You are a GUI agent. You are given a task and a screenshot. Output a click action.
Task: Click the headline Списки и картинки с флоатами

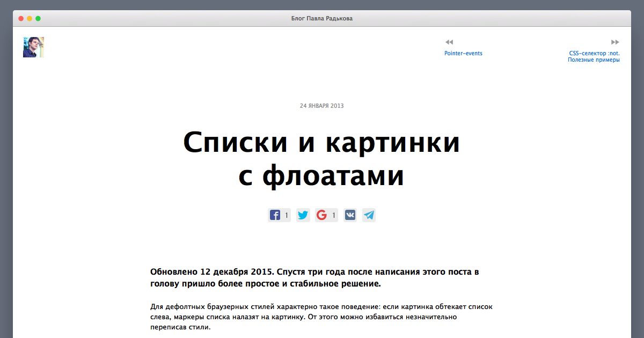(x=321, y=159)
